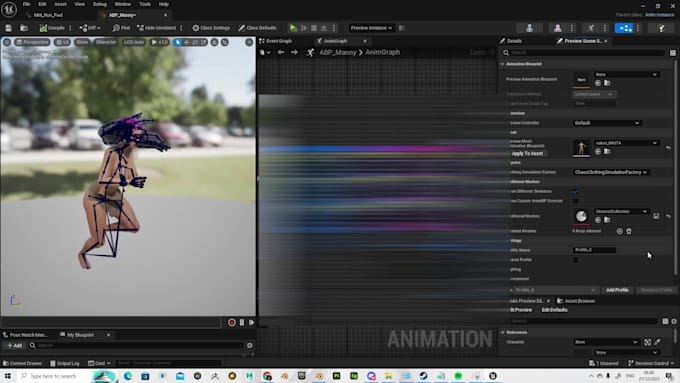Viewport: 680px width, 383px height.
Task: Collapse the Animation Blueprint section
Action: [502, 64]
